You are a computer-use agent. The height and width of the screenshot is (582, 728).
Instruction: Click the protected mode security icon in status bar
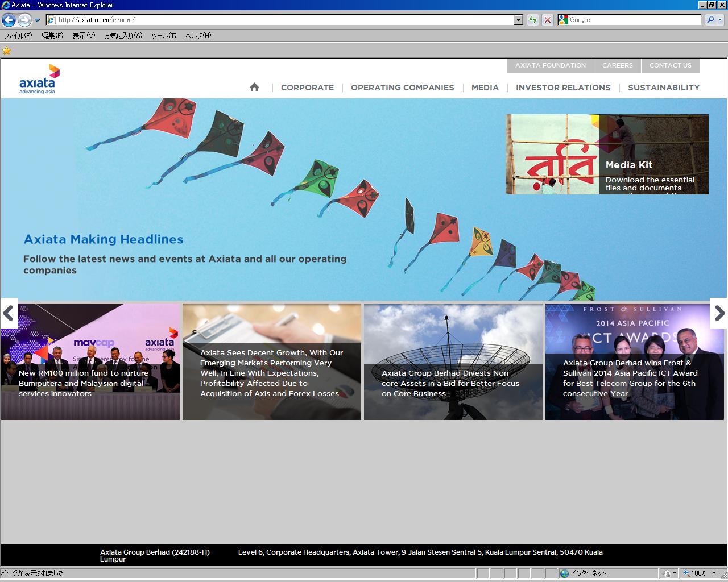[667, 573]
